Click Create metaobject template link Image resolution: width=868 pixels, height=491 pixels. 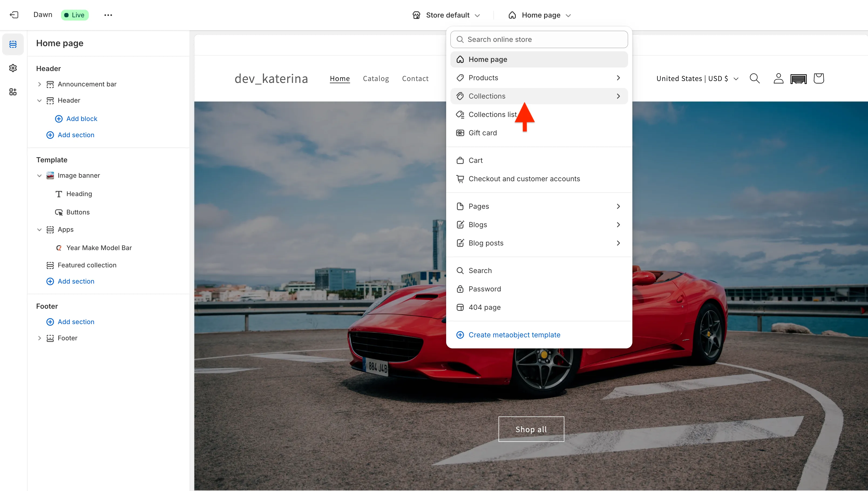tap(514, 335)
